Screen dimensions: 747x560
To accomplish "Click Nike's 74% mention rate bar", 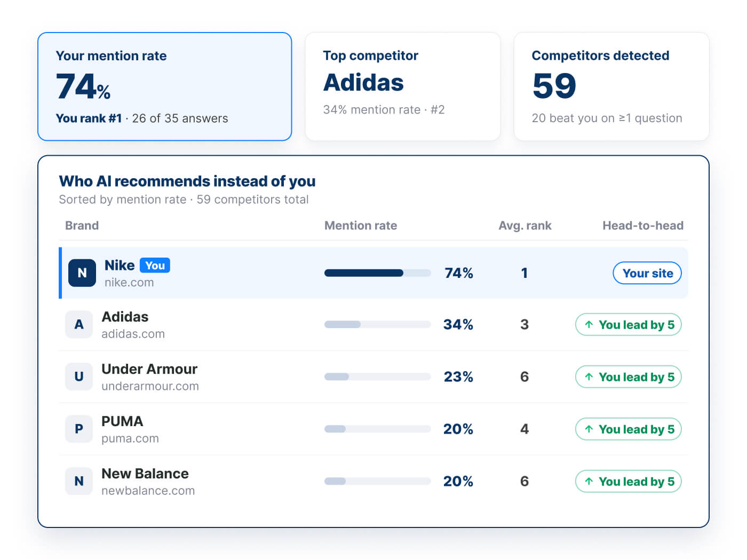I will pyautogui.click(x=378, y=273).
